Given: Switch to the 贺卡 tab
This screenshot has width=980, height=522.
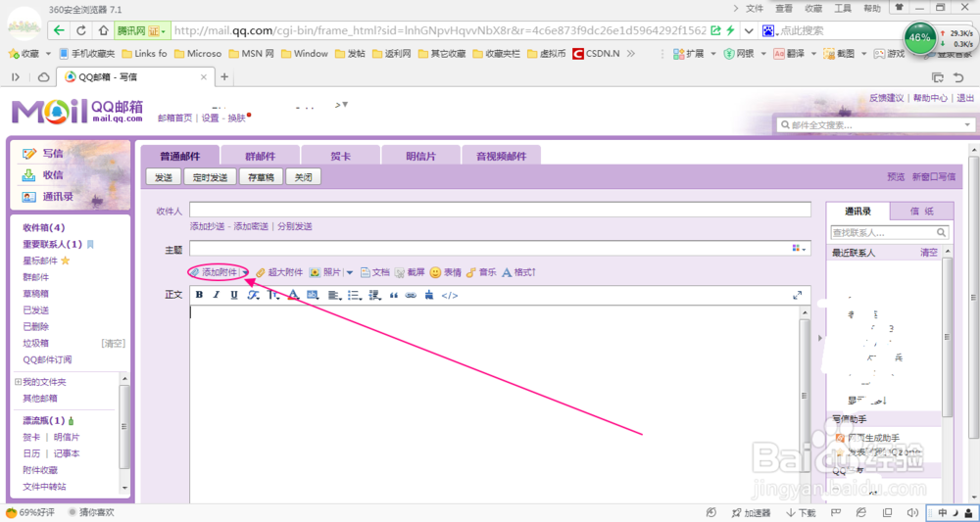Looking at the screenshot, I should (341, 156).
